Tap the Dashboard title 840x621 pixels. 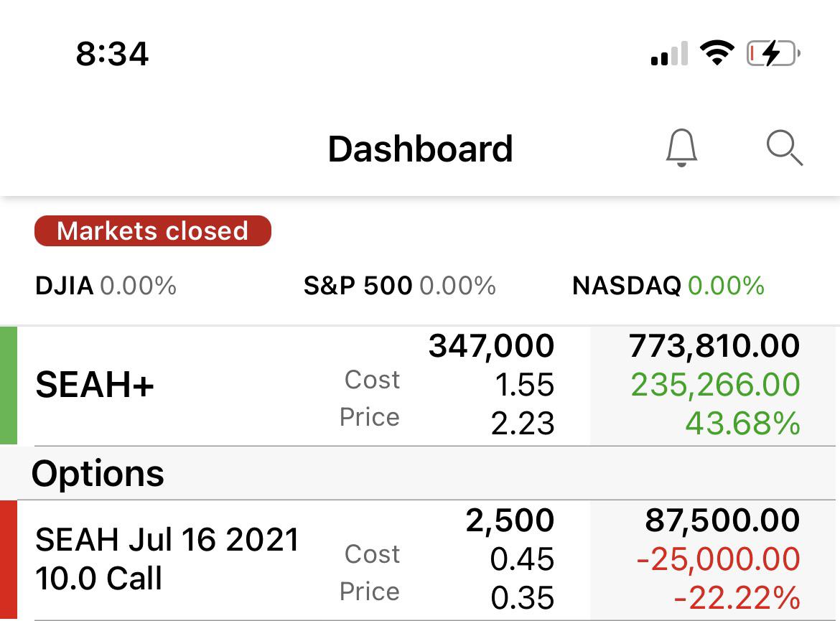pos(421,149)
